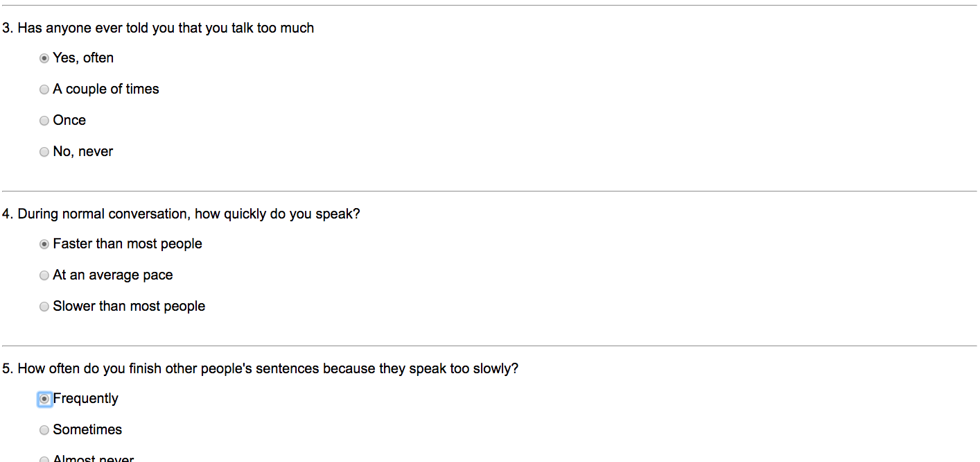Click the 'Once' answer label text

69,121
